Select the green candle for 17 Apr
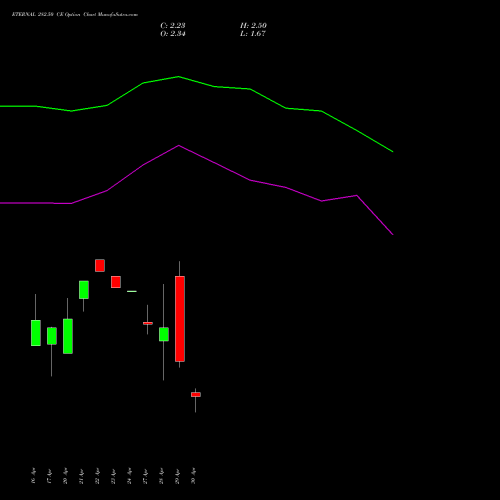 point(52,336)
